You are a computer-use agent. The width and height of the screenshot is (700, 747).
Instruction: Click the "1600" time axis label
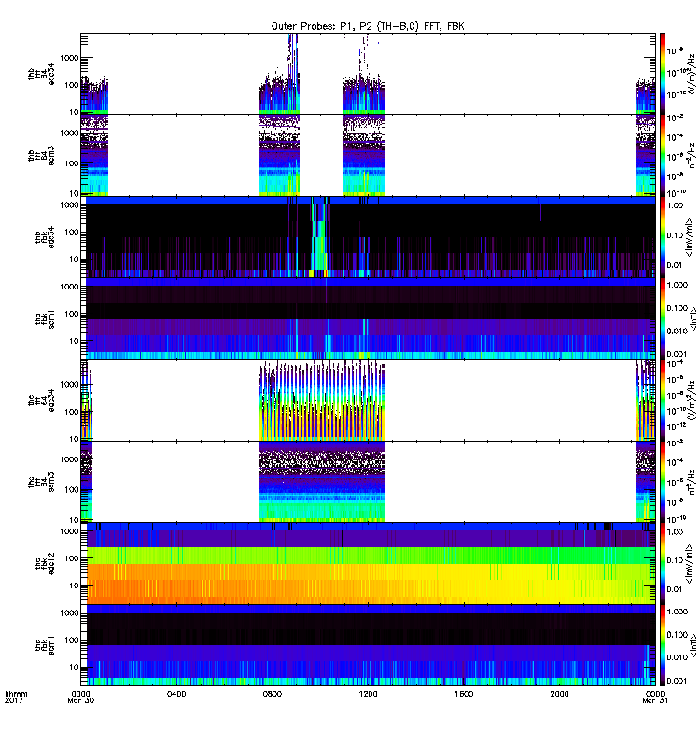click(464, 694)
